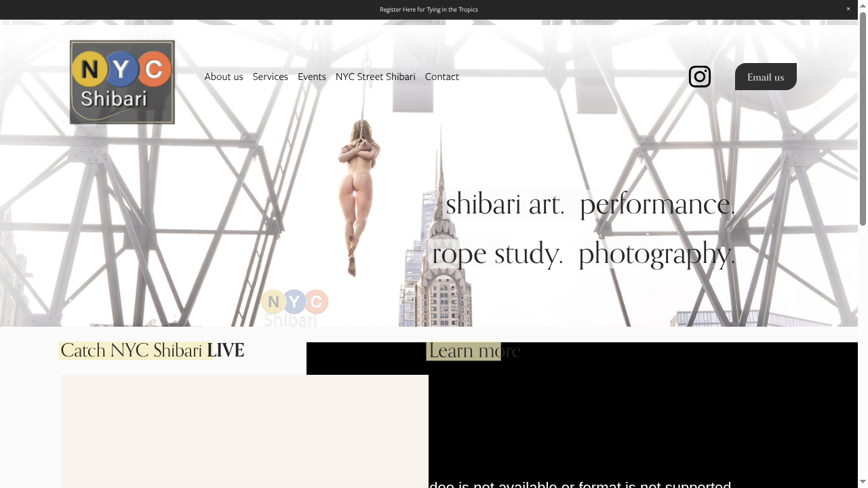Click the scrollbar up arrow
Viewport: 868px width, 488px height.
863,5
